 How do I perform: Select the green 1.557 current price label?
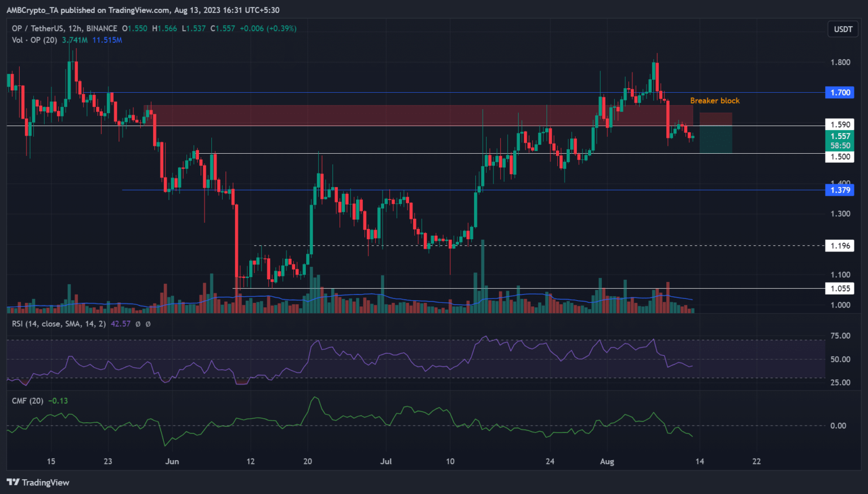(840, 136)
